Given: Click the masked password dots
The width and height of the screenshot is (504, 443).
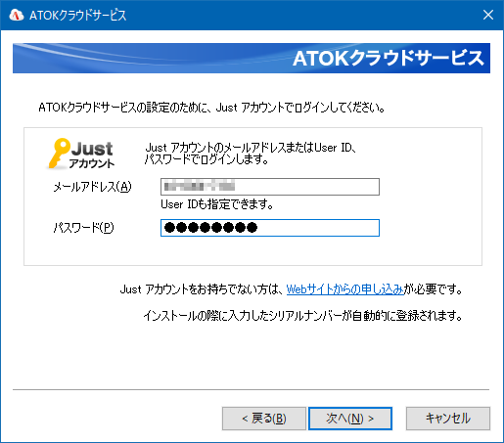Looking at the screenshot, I should tap(210, 228).
